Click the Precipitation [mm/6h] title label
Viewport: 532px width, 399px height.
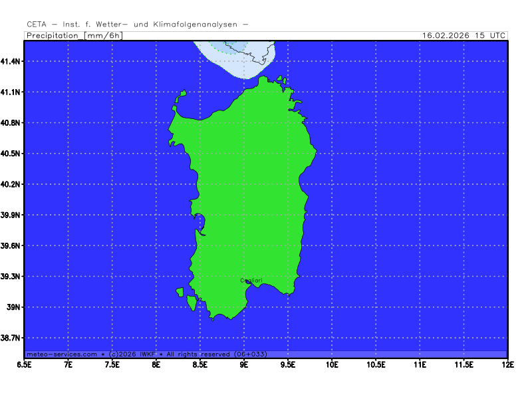74,35
